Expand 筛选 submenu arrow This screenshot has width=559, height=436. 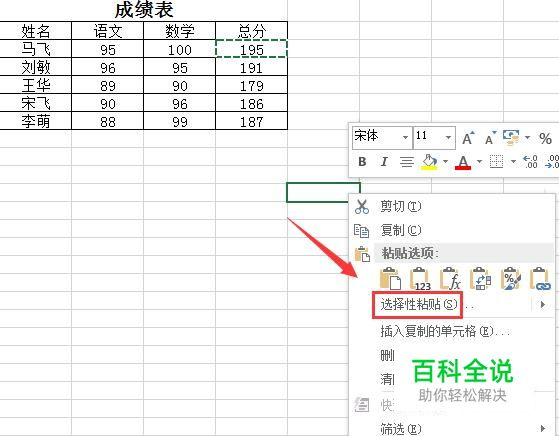click(543, 428)
